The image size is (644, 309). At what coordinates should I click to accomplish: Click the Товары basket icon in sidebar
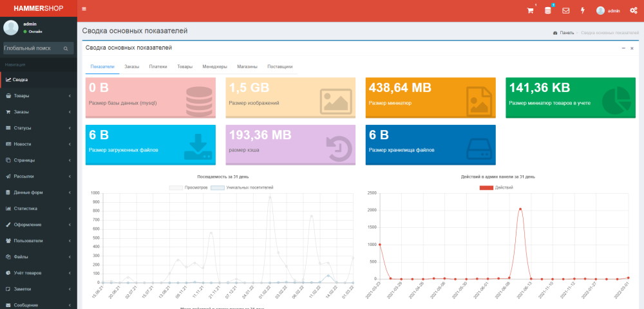tap(8, 96)
